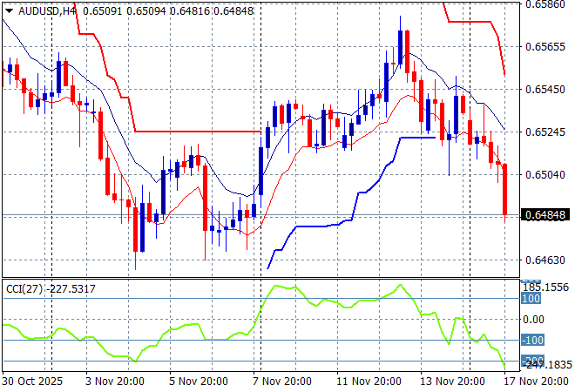Click the 5 Nov 20:00 time label
Image resolution: width=575 pixels, height=392 pixels.
199,382
